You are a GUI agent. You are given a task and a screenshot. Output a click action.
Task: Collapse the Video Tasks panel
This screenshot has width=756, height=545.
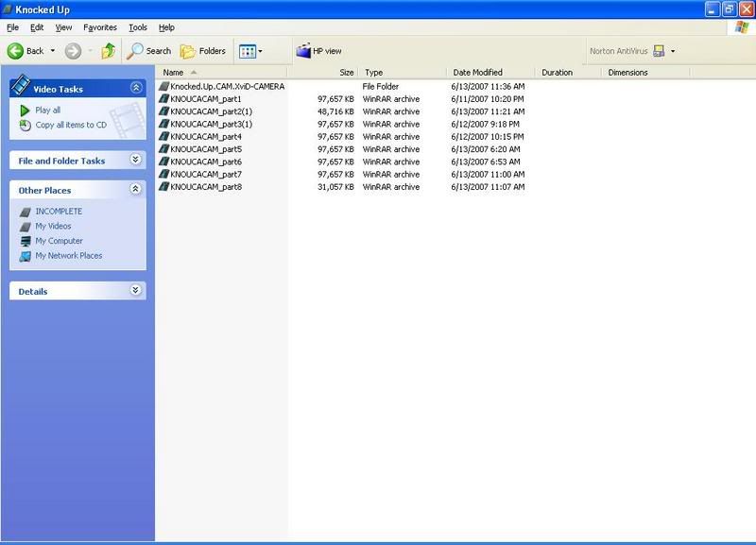[x=136, y=88]
